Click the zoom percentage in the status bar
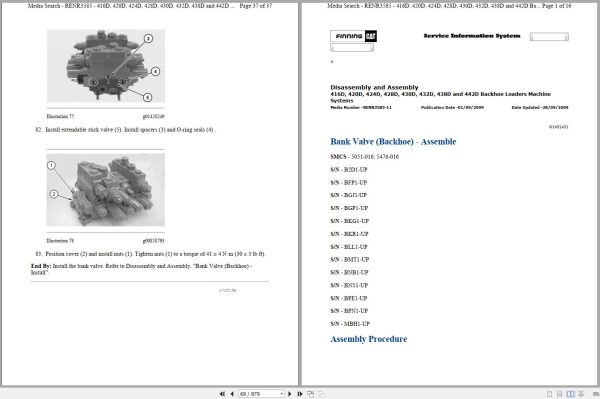 tap(596, 394)
